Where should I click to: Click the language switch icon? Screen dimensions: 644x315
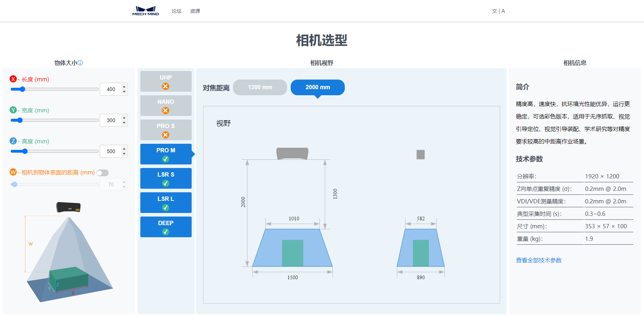point(498,11)
